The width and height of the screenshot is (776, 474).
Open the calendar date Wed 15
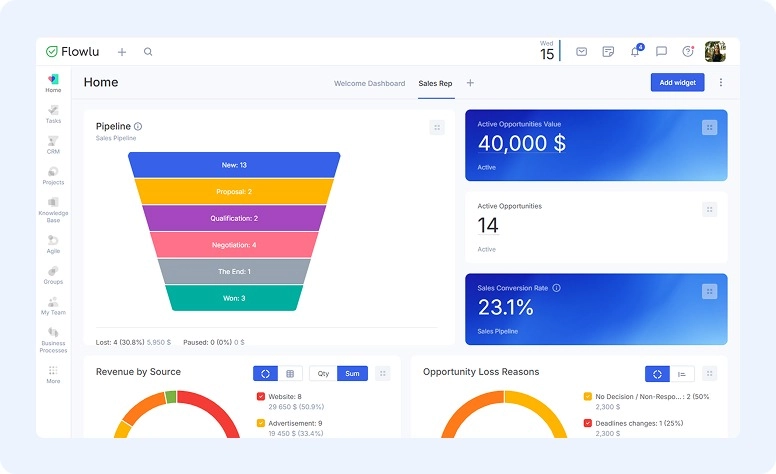coord(547,51)
